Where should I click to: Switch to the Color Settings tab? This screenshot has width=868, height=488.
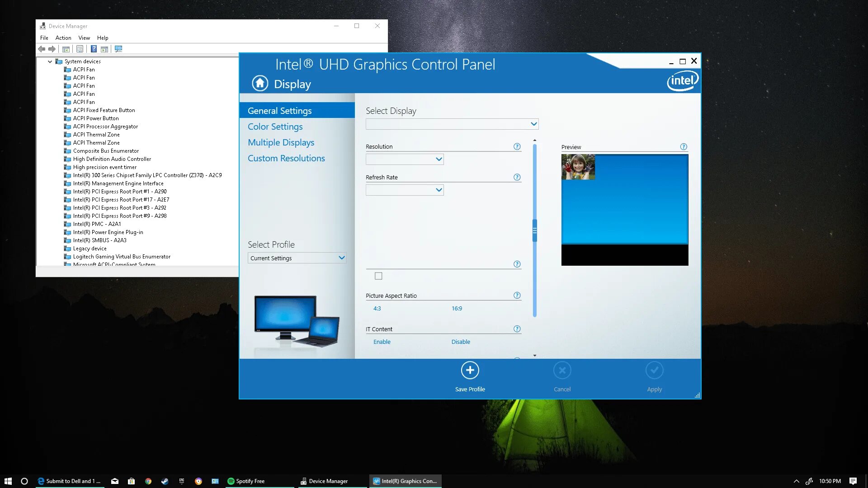tap(275, 127)
